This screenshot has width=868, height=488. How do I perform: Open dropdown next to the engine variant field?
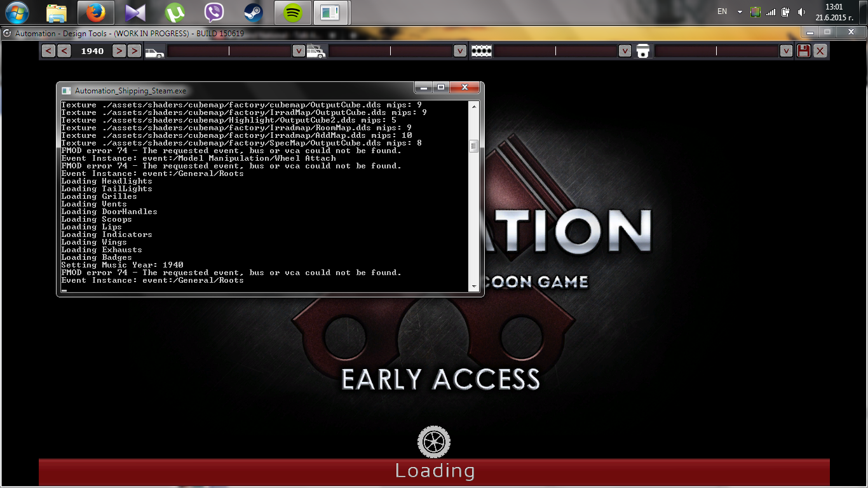point(786,51)
